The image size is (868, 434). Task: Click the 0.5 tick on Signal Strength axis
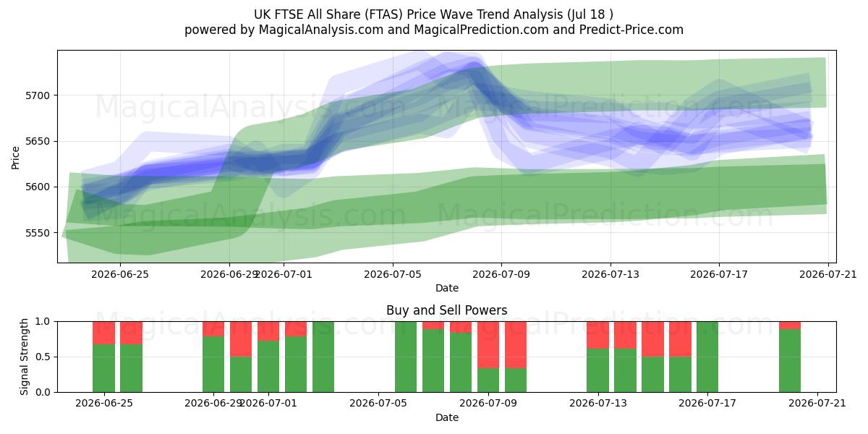tap(44, 357)
